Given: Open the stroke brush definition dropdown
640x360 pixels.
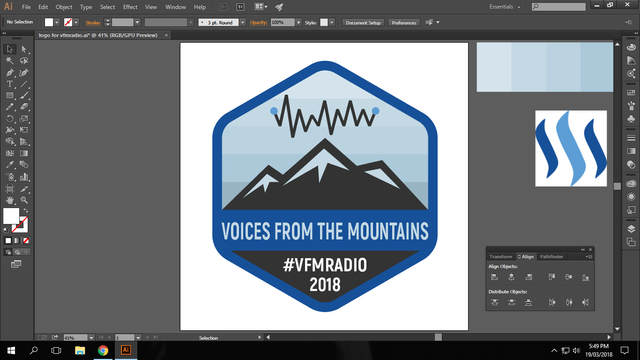Looking at the screenshot, I should (243, 22).
